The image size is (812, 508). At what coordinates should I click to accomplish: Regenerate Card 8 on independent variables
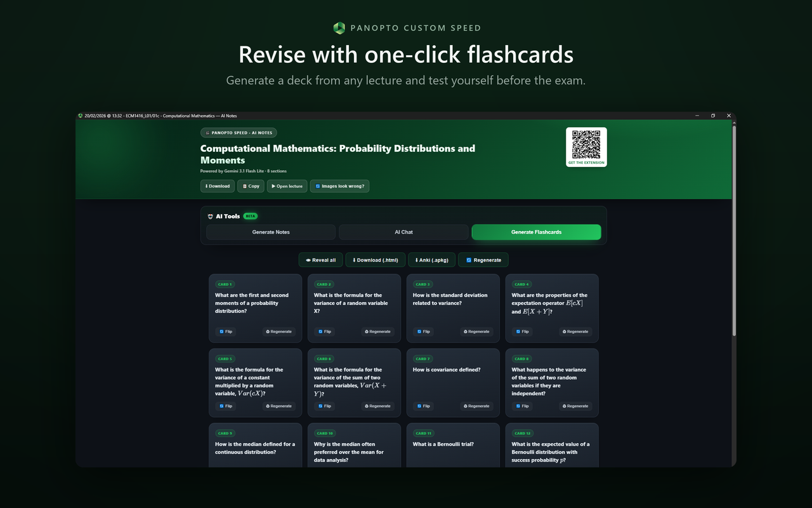[x=576, y=406]
